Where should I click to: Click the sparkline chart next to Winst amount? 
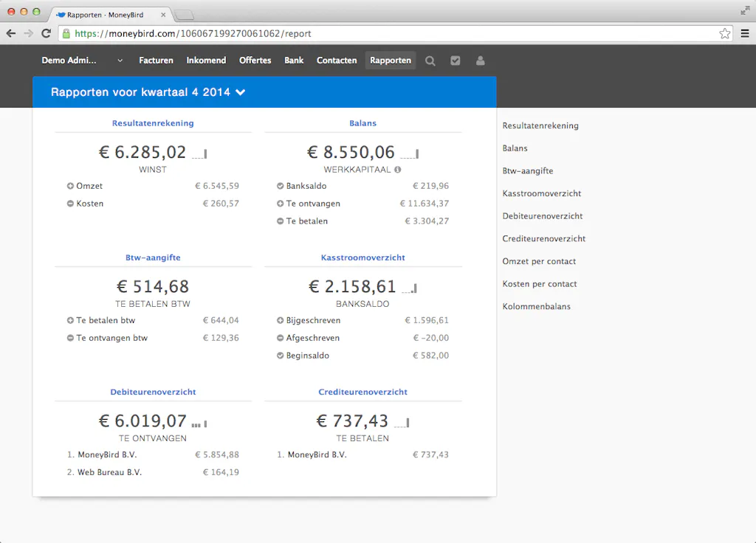(x=199, y=153)
